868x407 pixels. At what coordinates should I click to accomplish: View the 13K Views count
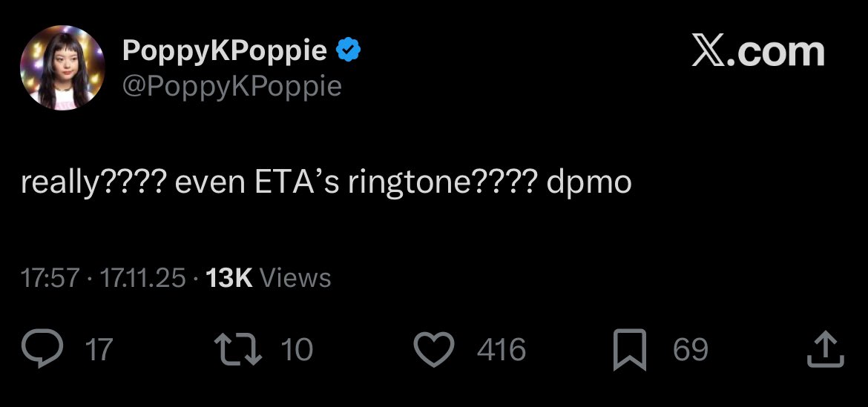269,278
